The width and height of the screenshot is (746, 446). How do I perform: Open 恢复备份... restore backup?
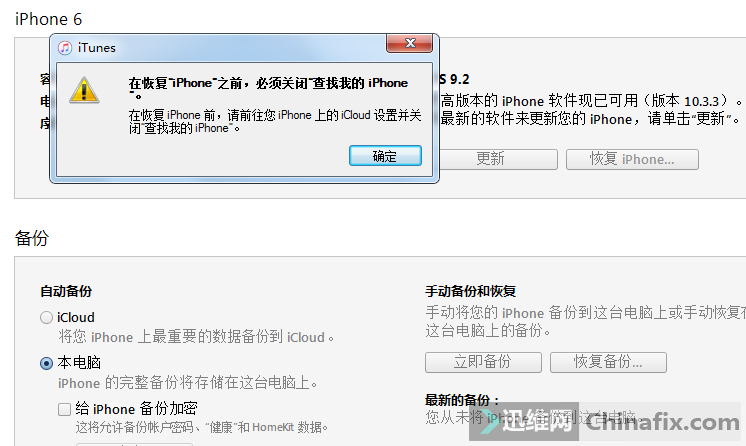click(608, 362)
